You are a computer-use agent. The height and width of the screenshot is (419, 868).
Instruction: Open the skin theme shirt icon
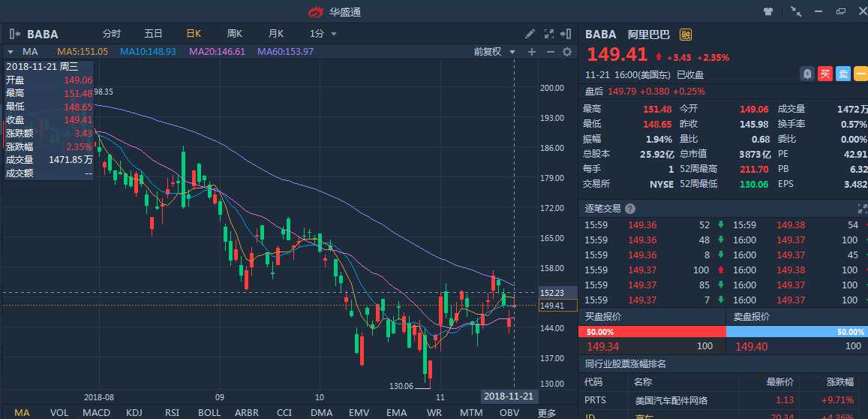[x=768, y=11]
